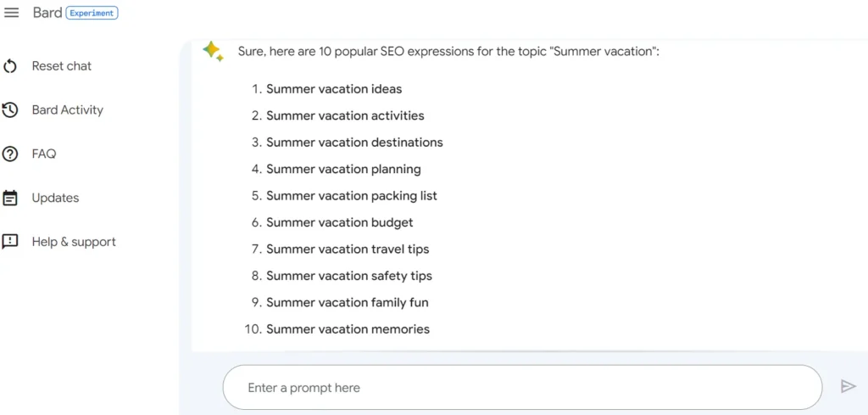Click the Updates calendar icon
The height and width of the screenshot is (415, 868).
tap(11, 198)
